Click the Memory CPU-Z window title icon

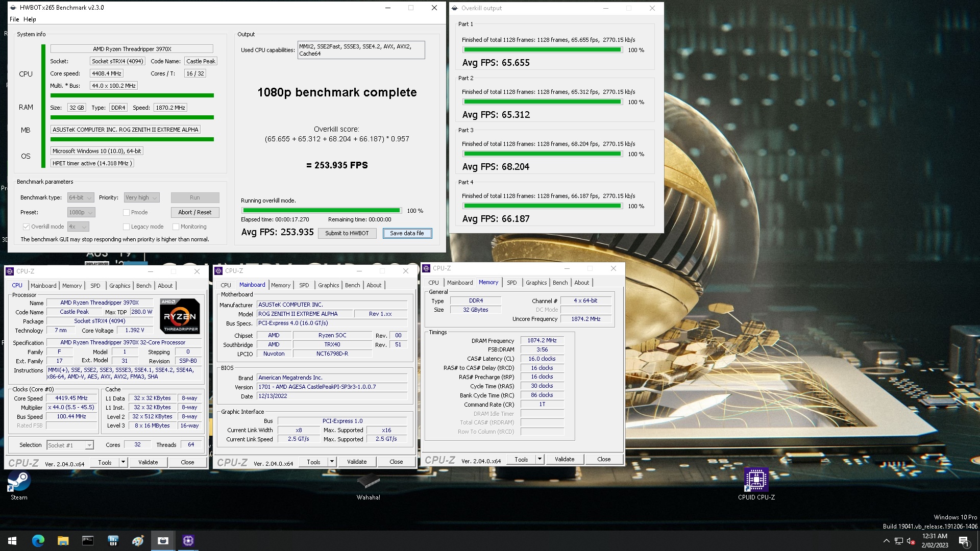pos(426,268)
